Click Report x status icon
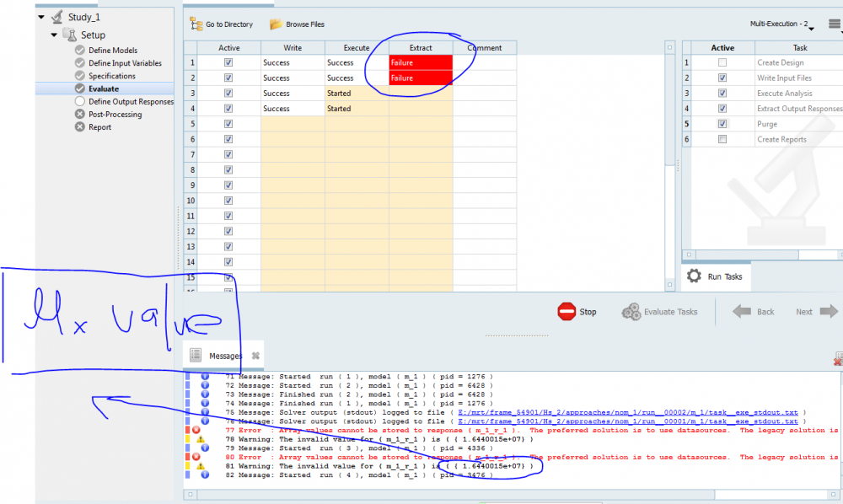The height and width of the screenshot is (504, 843). click(x=80, y=126)
